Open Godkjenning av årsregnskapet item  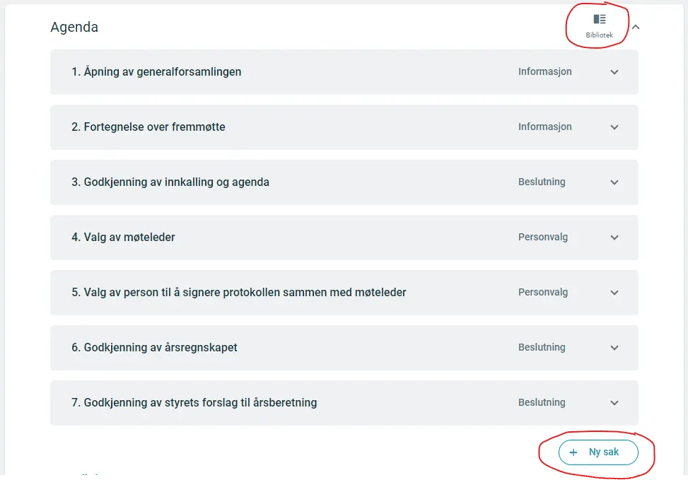344,347
